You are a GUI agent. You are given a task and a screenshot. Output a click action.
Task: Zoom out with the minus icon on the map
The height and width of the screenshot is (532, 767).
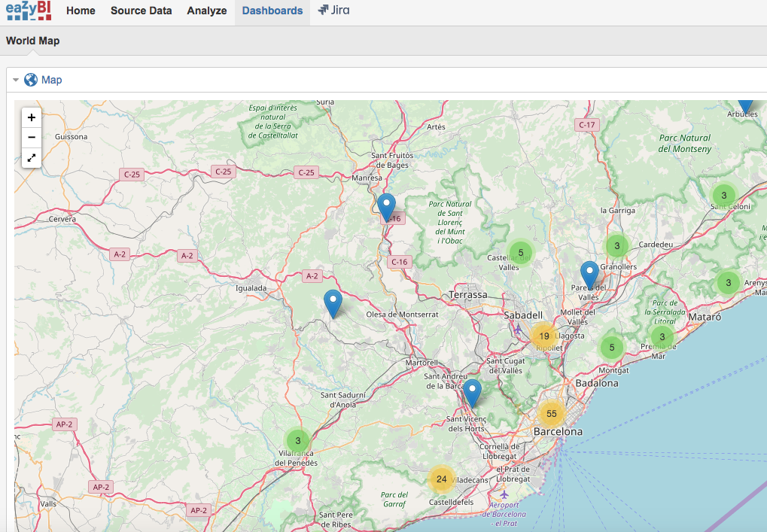point(31,138)
